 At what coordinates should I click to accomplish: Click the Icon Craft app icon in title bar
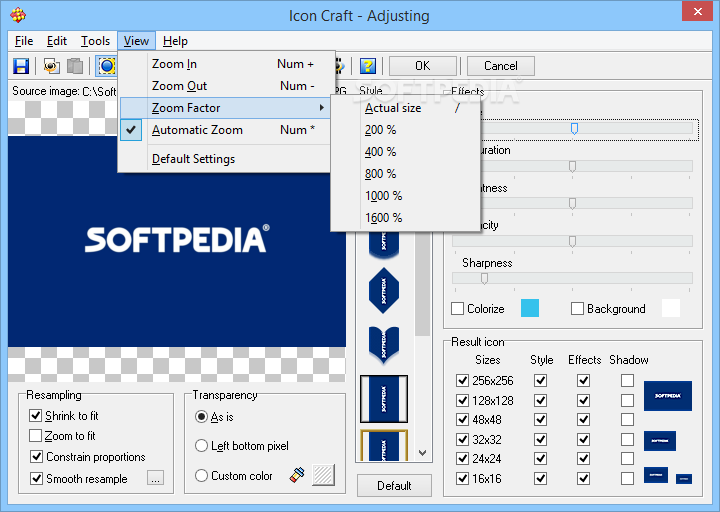click(x=18, y=15)
